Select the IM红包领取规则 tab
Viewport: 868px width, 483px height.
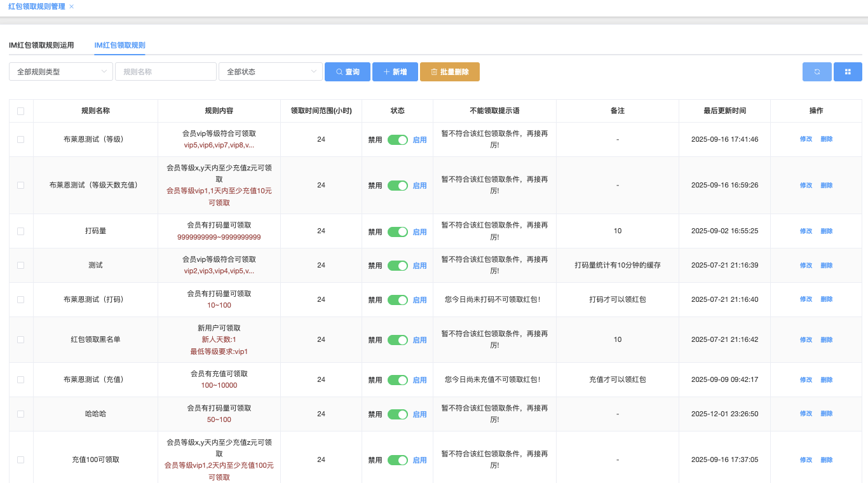pyautogui.click(x=119, y=45)
